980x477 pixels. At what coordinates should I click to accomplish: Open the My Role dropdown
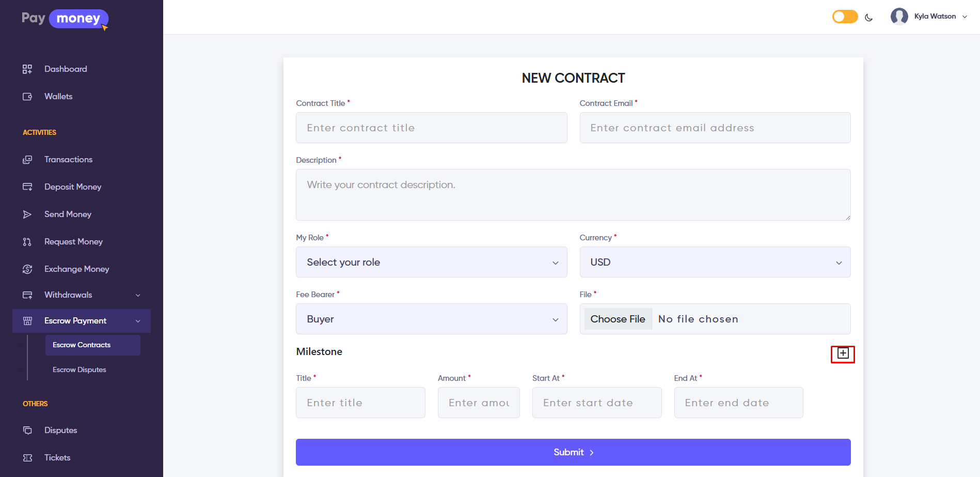[x=431, y=262]
